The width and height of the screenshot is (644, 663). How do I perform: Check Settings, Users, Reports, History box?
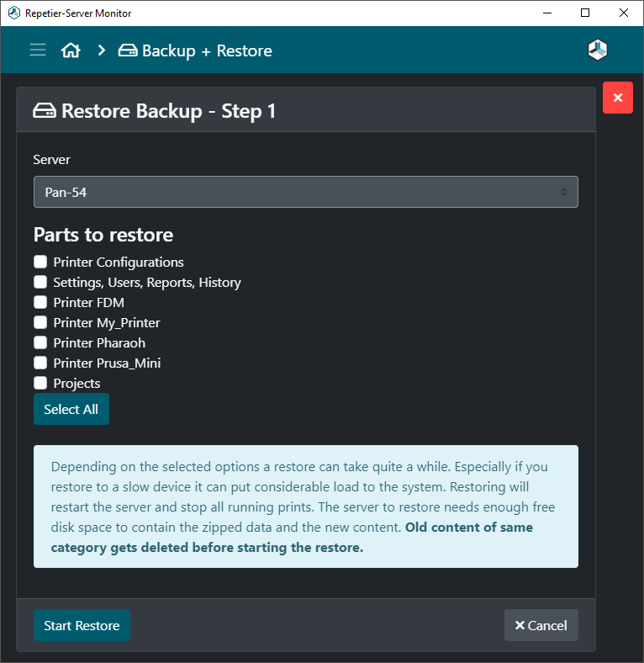tap(40, 282)
